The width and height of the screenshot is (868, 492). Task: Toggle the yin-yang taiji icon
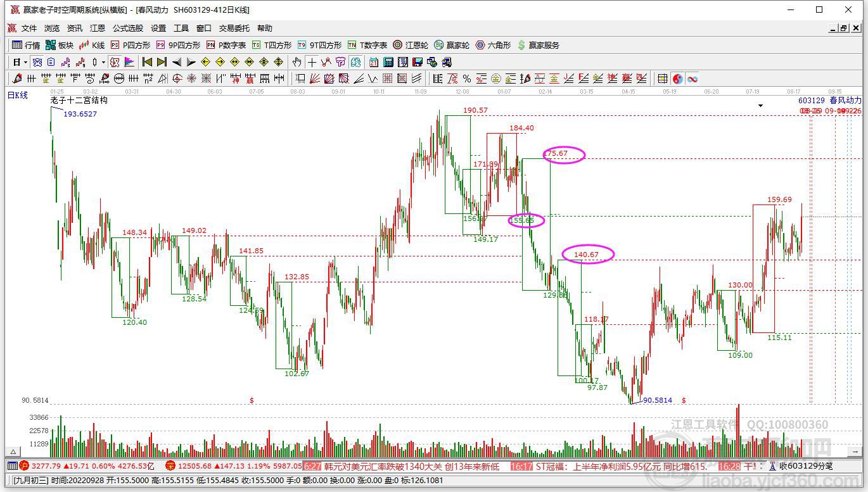[678, 79]
